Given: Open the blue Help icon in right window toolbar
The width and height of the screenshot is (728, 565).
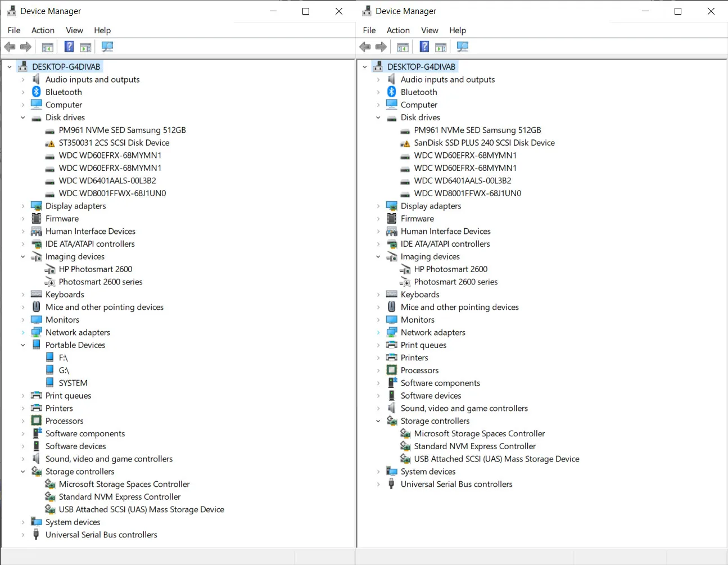Looking at the screenshot, I should [424, 47].
